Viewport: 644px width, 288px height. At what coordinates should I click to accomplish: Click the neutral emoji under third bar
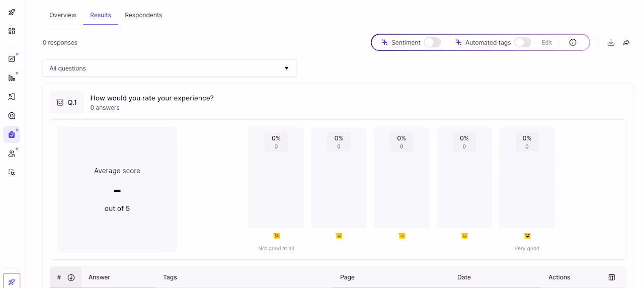coord(401,236)
